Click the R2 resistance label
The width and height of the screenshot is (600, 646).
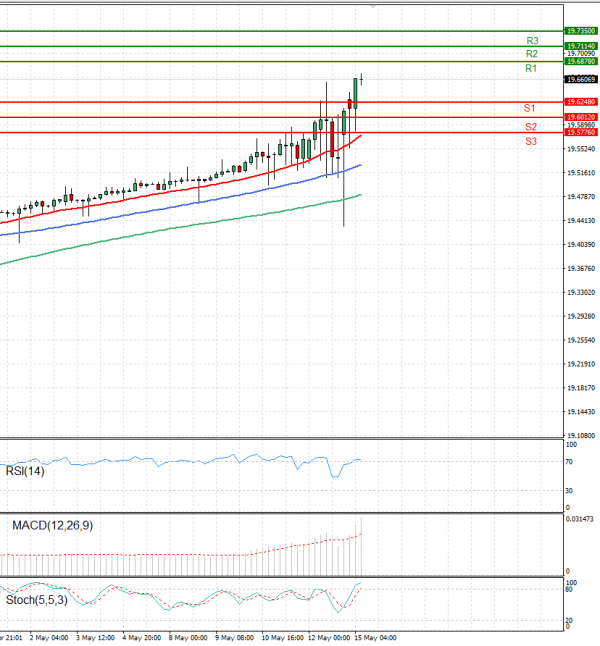[x=532, y=54]
